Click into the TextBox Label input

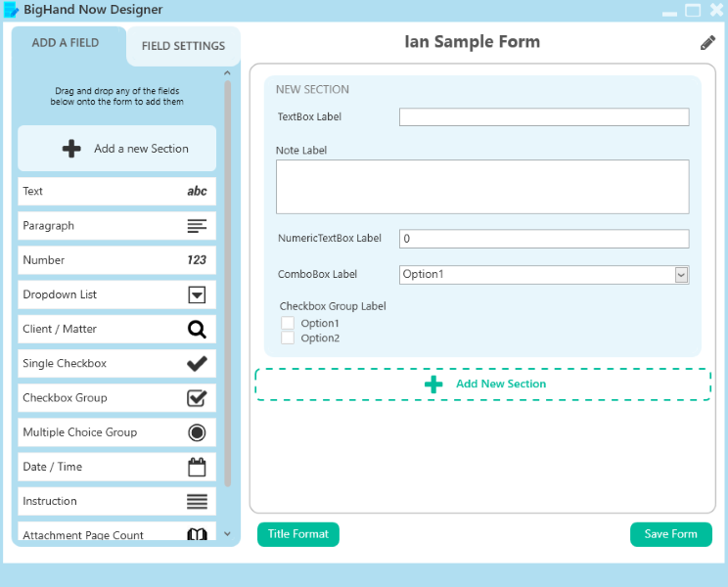click(x=544, y=117)
